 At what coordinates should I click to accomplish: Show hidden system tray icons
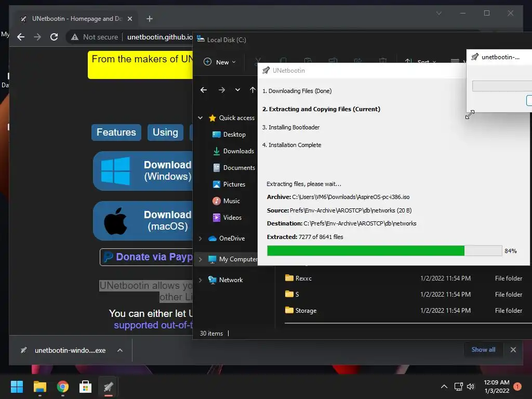coord(444,387)
